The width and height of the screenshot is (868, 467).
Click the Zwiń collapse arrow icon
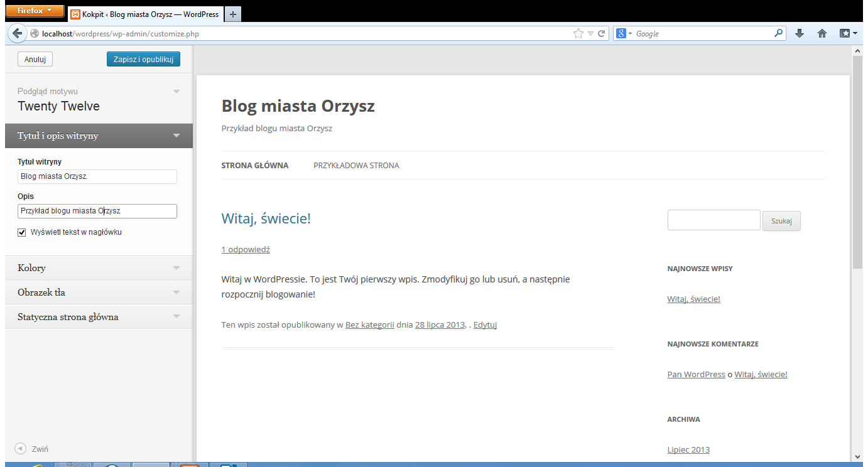20,449
